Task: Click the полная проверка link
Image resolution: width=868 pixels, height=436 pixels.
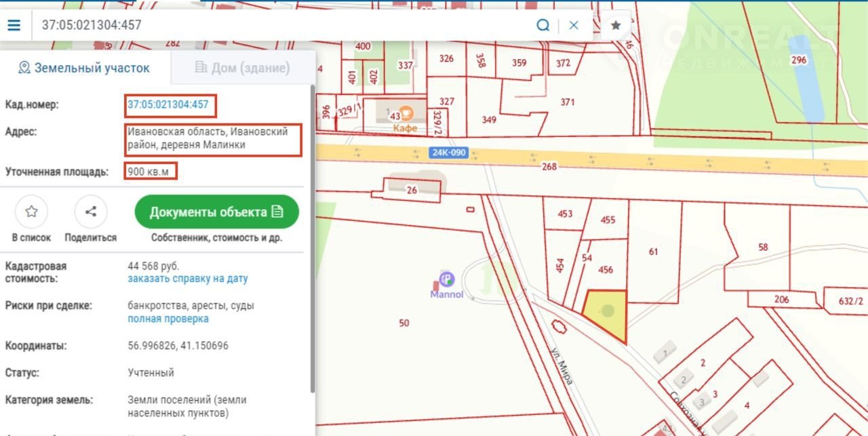Action: click(x=168, y=319)
